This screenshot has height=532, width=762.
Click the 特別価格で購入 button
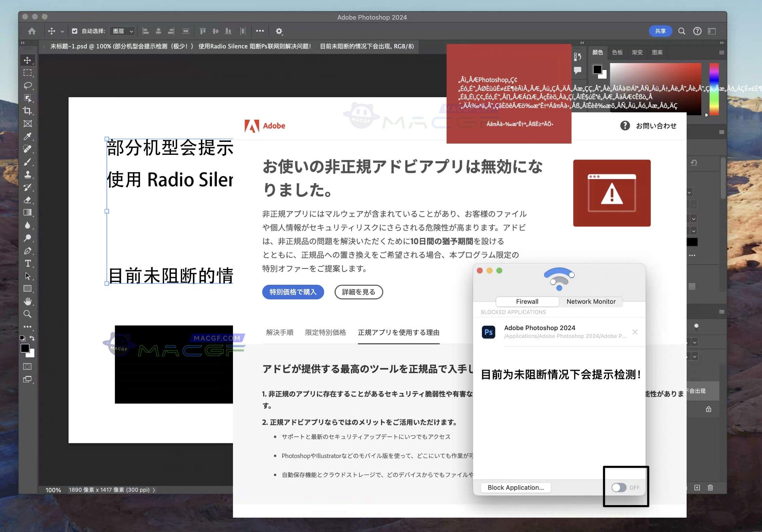pos(293,292)
